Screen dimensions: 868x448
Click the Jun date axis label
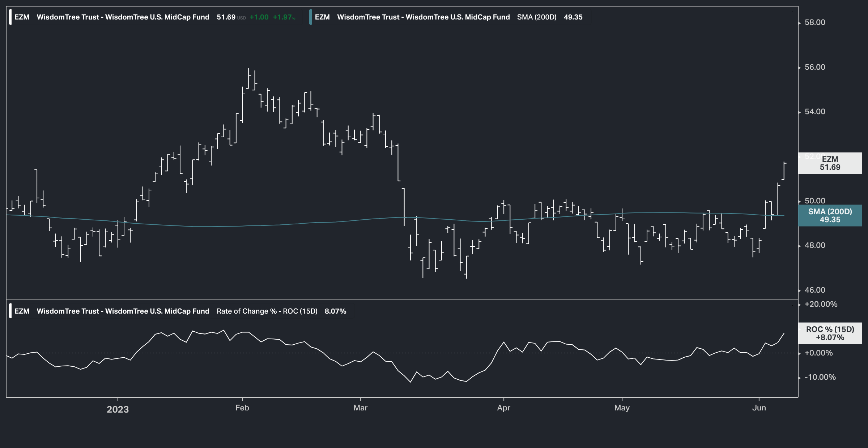[x=759, y=408]
